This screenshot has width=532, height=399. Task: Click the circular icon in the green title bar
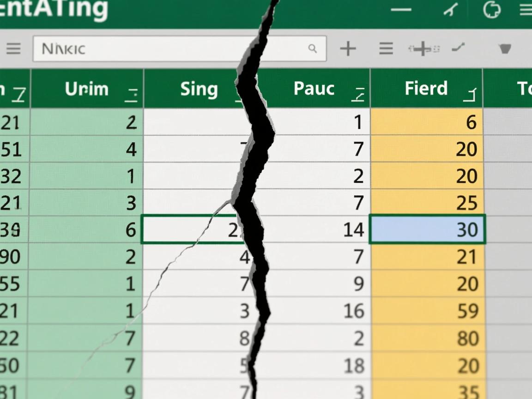pos(491,10)
